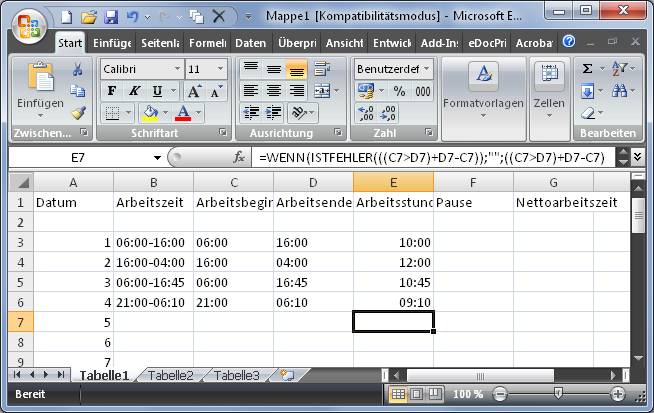
Task: Toggle bottom vertical alignment (highlighted)
Action: click(297, 69)
